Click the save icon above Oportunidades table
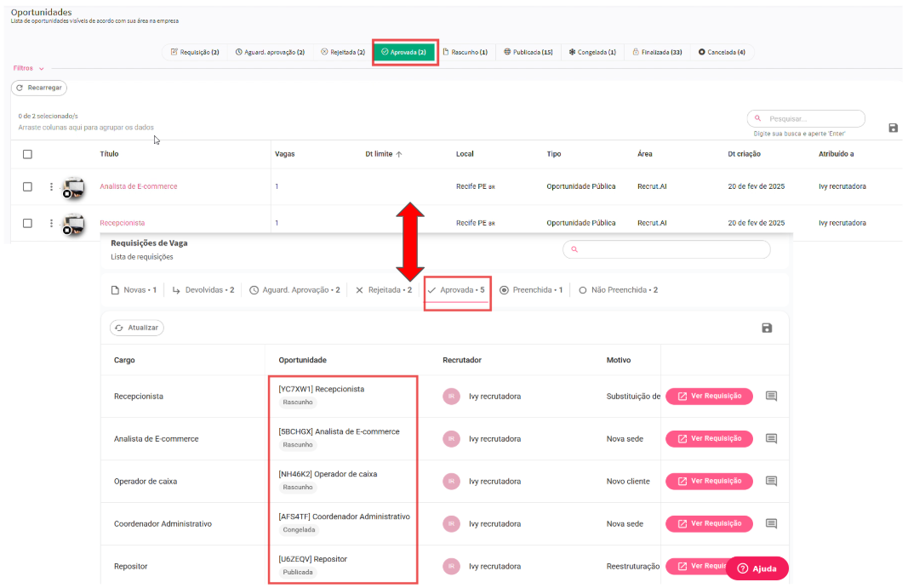908x588 pixels. (893, 128)
